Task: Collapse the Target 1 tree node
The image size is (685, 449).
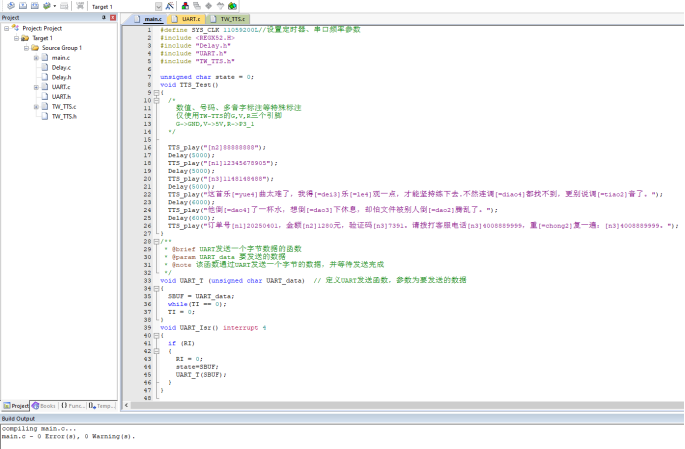Action: [16, 38]
